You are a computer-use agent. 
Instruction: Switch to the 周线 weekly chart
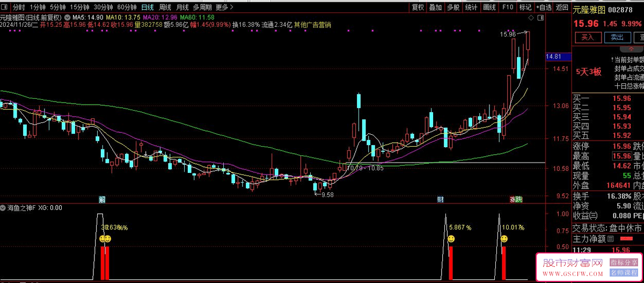pos(165,8)
